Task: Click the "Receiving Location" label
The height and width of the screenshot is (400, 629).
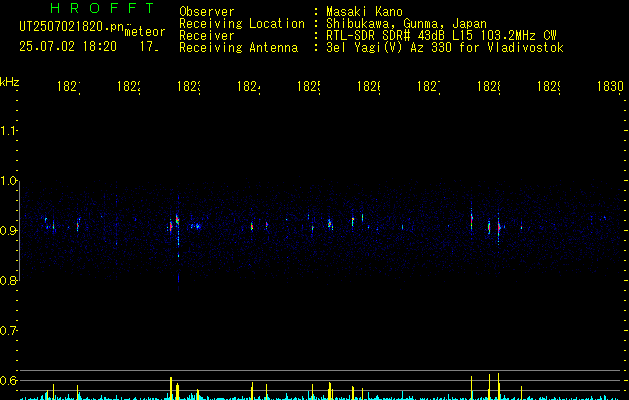Action: click(242, 24)
